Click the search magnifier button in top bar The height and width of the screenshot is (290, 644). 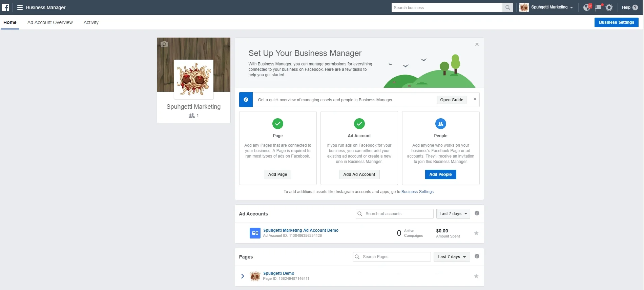[507, 7]
